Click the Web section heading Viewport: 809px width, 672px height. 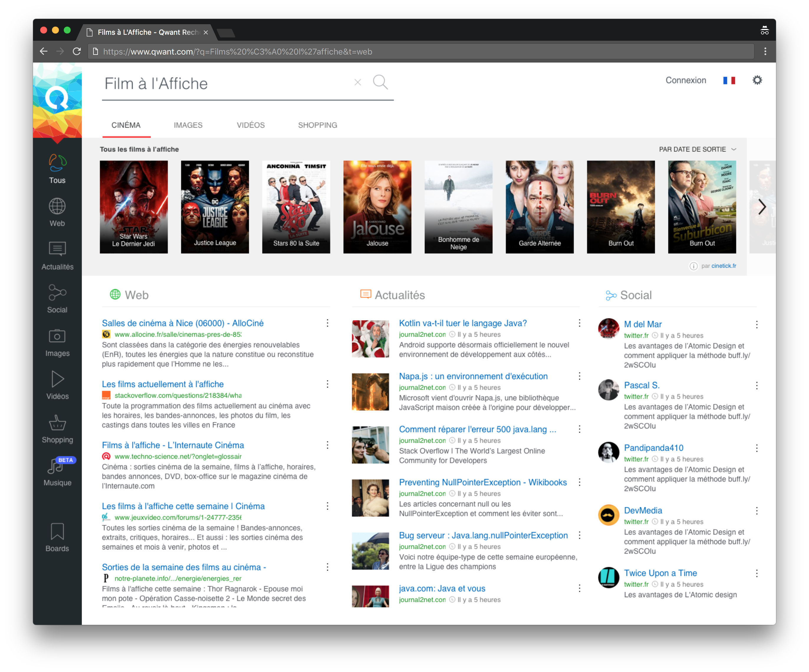tap(129, 295)
